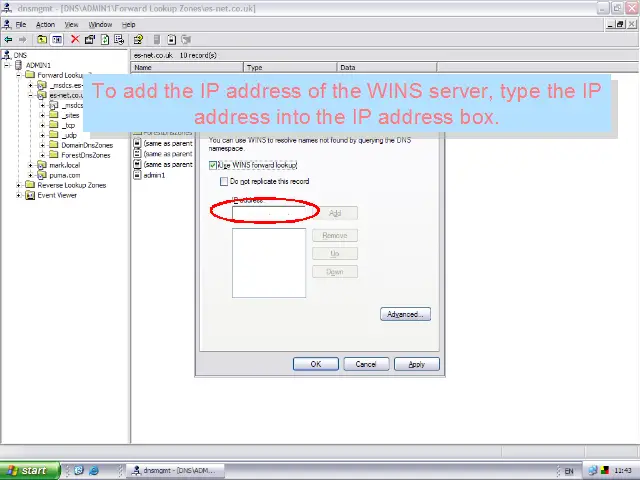640x480 pixels.
Task: Click the Internet Explorer quick launch icon
Action: [x=94, y=470]
